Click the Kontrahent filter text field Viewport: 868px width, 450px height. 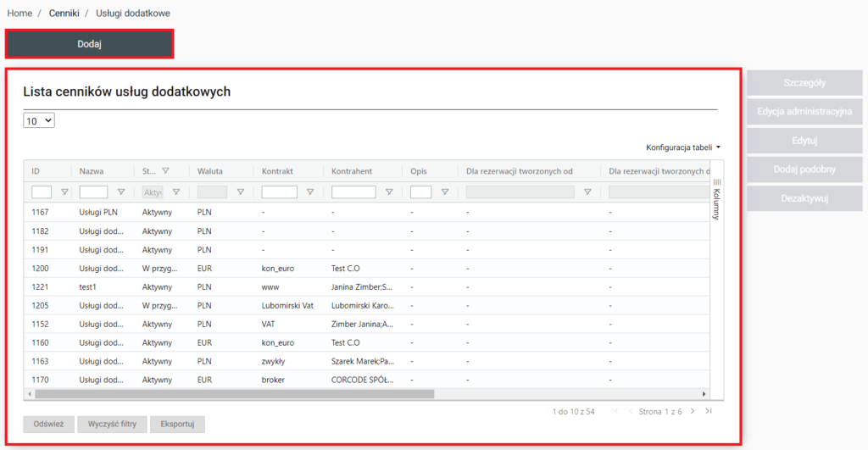coord(353,192)
